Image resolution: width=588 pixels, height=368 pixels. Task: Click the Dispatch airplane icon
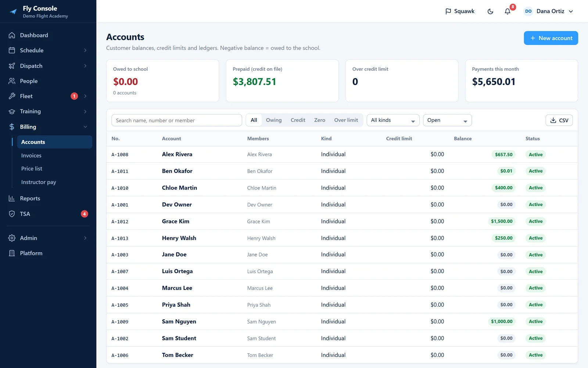click(x=12, y=66)
